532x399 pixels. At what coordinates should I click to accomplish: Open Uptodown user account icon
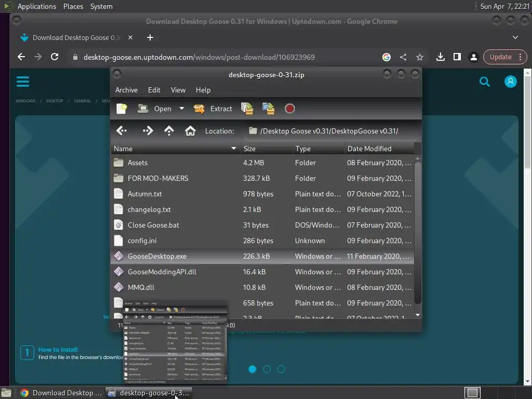pos(510,82)
